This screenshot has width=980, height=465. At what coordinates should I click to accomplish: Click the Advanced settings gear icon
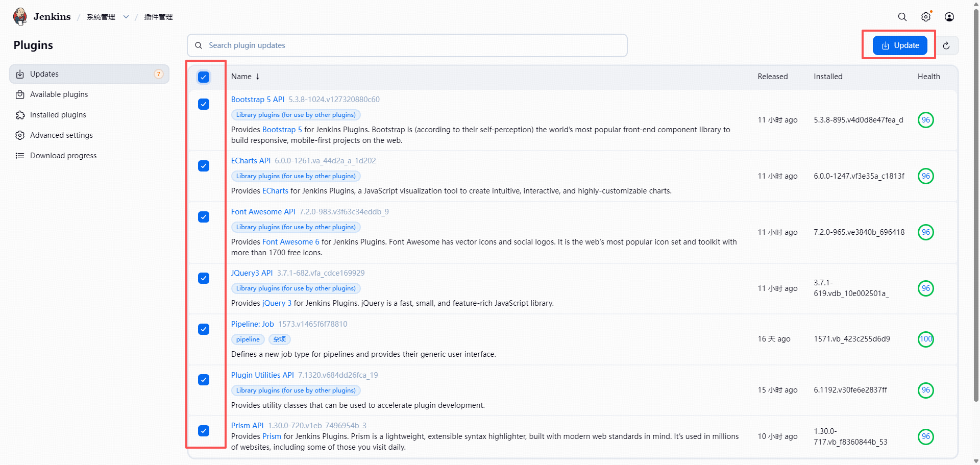coord(20,135)
